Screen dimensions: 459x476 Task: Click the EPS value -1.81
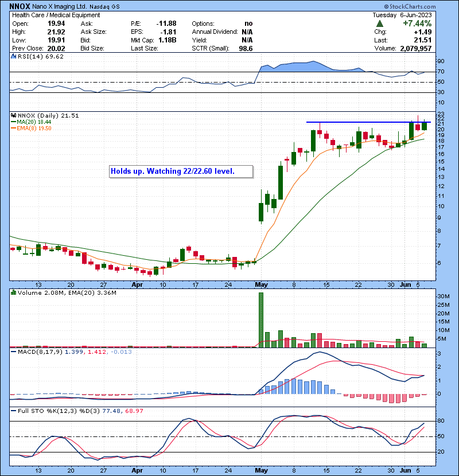(169, 32)
